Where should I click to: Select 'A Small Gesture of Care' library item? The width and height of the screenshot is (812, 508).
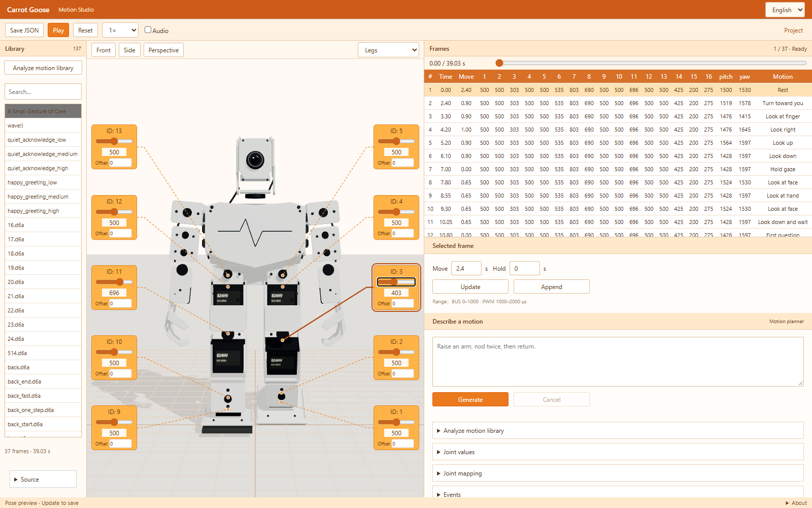(43, 111)
